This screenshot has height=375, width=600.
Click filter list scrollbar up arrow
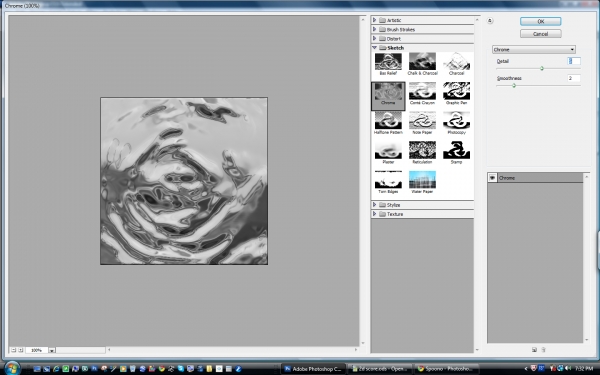[477, 19]
